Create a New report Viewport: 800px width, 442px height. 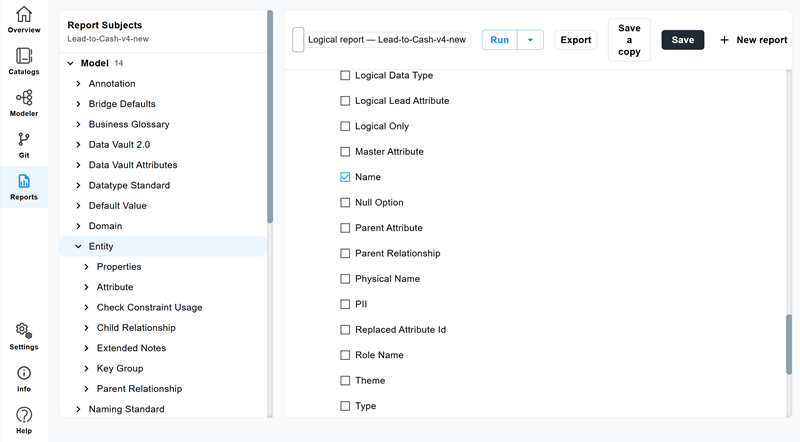click(754, 40)
